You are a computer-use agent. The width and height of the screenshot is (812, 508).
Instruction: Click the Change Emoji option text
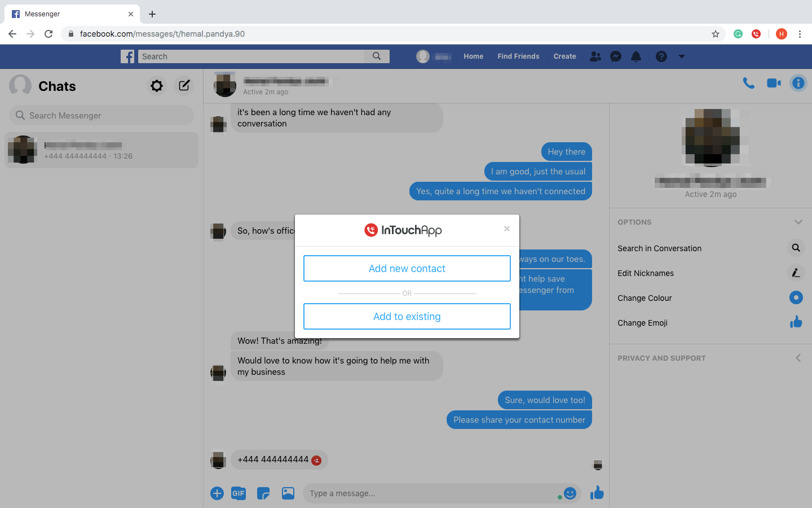[x=642, y=323]
